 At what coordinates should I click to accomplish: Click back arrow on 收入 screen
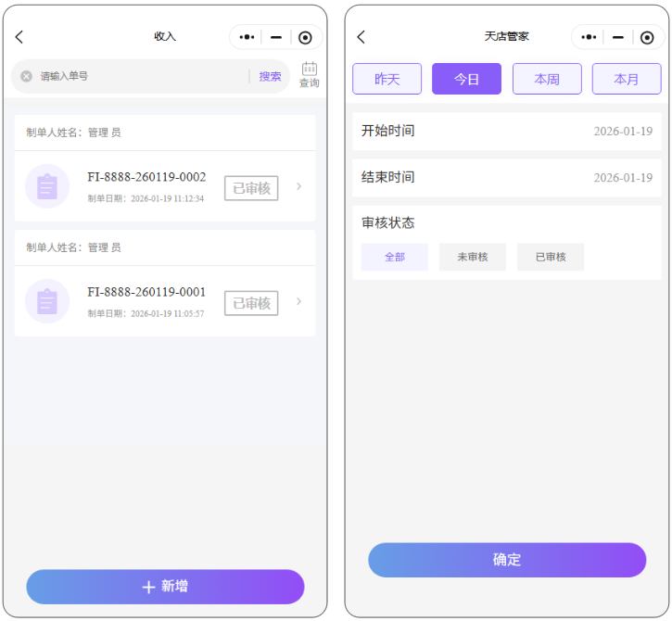click(19, 37)
